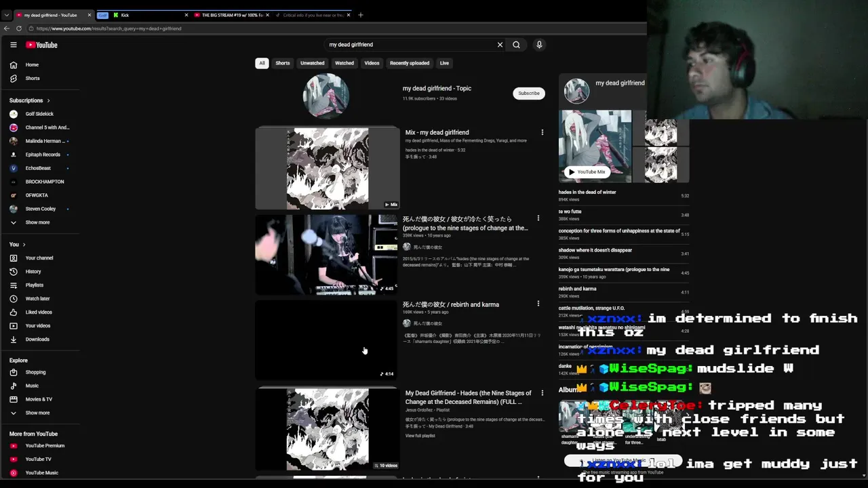Open YouTube Music in sidebar
The image size is (868, 488).
coord(41,473)
